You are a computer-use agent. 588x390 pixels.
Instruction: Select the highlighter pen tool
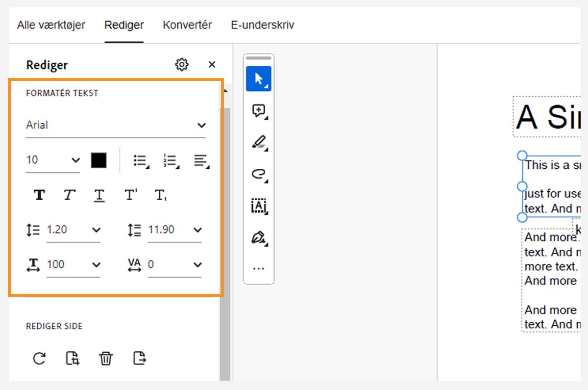pyautogui.click(x=258, y=142)
